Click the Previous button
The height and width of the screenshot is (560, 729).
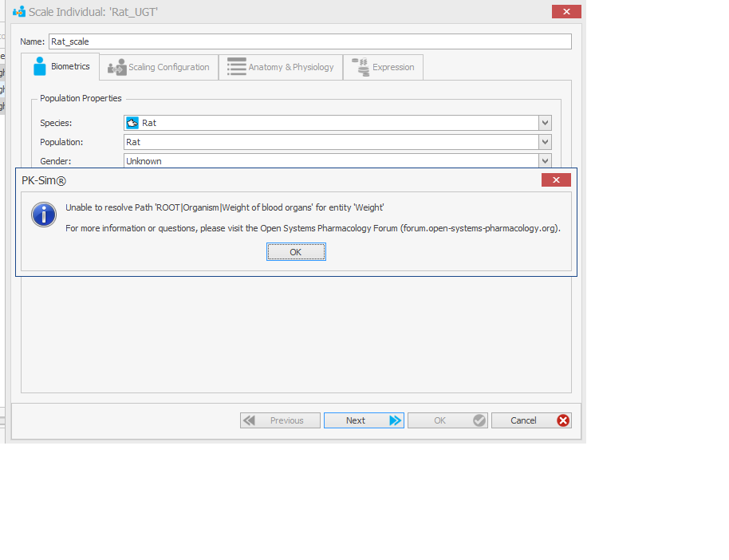[280, 420]
